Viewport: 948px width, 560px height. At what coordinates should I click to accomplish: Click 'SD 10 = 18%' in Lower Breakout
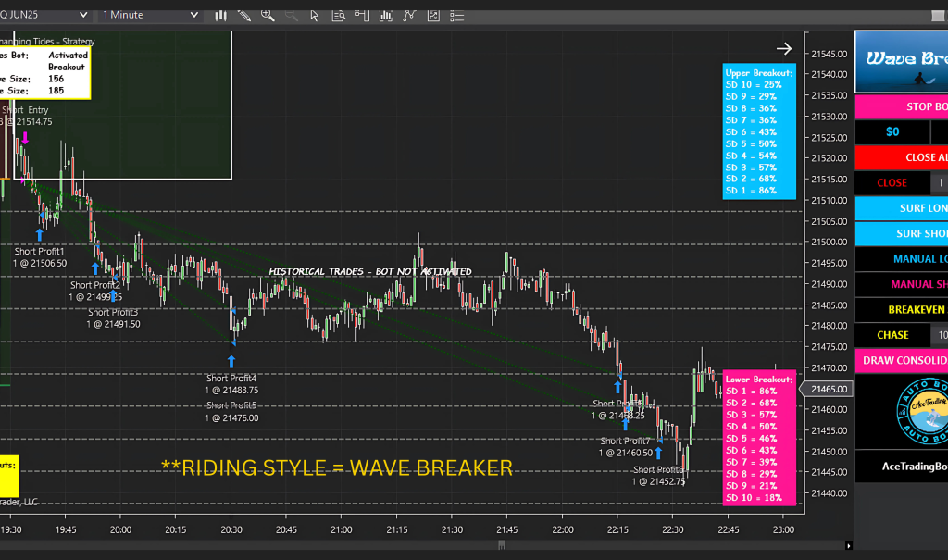tap(754, 498)
